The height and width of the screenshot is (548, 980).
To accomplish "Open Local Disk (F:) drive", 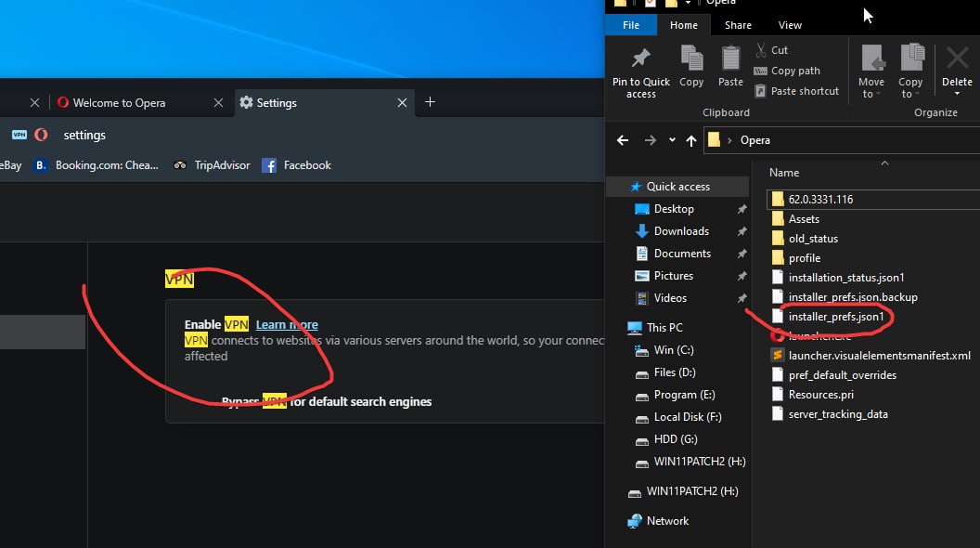I will point(687,417).
